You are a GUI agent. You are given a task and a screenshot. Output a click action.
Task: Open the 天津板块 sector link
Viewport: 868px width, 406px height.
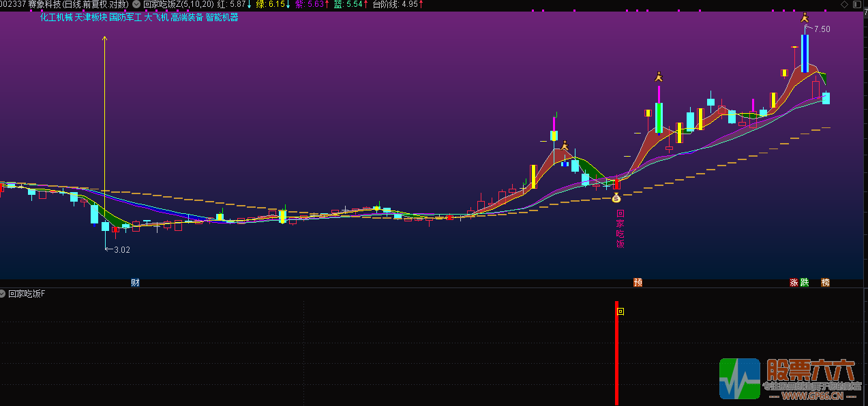click(x=91, y=17)
